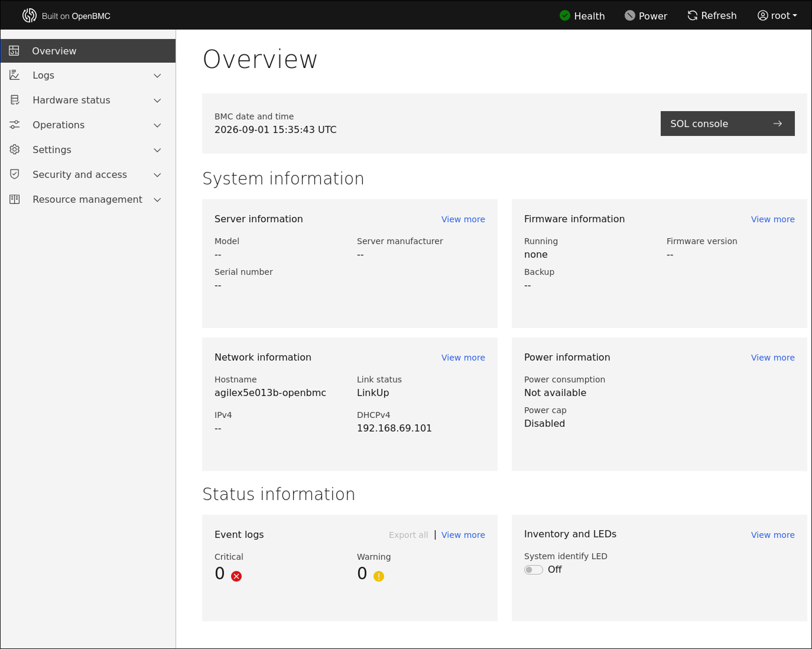
Task: Expand the Logs menu chevron
Action: (157, 76)
